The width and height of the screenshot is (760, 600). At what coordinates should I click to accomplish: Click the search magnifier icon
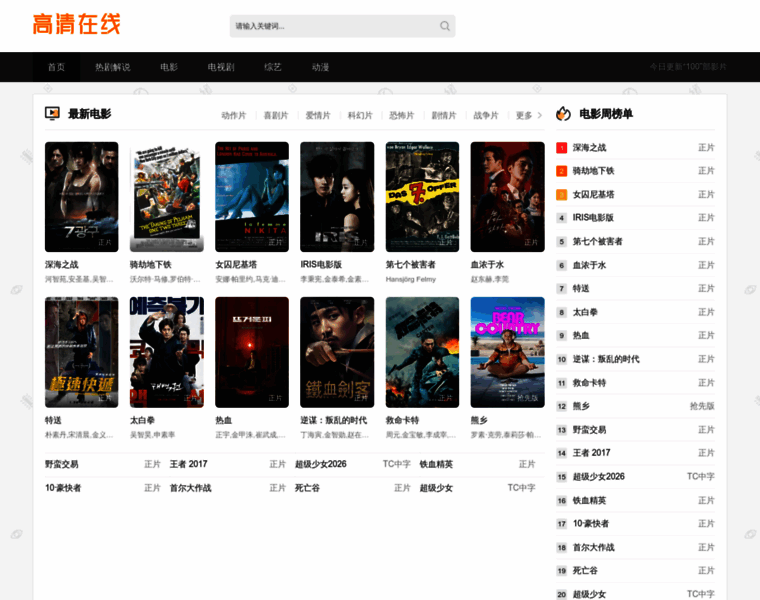click(x=444, y=26)
